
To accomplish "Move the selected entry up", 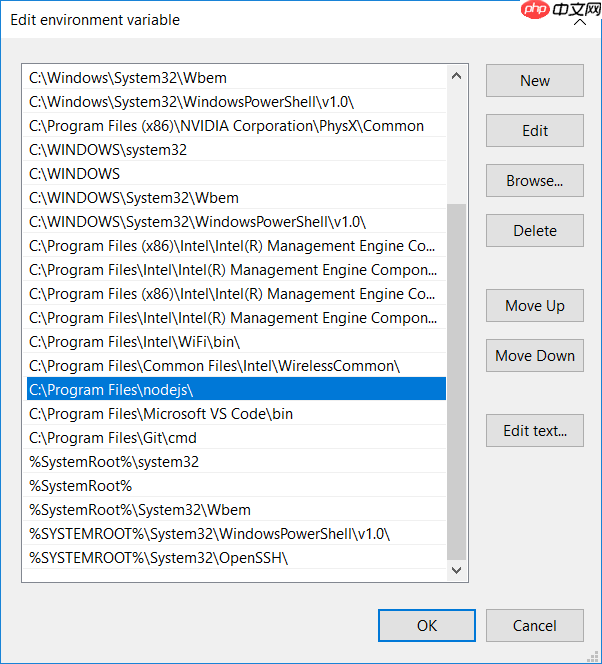I will 535,305.
